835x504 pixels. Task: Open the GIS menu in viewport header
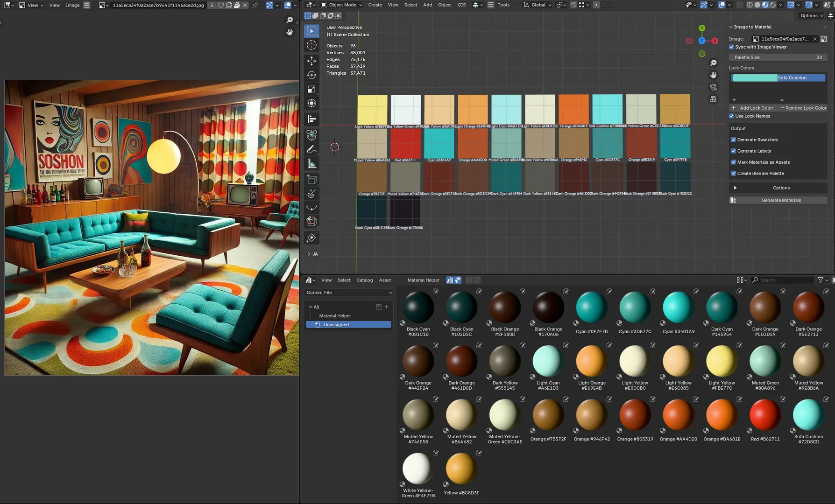click(461, 5)
